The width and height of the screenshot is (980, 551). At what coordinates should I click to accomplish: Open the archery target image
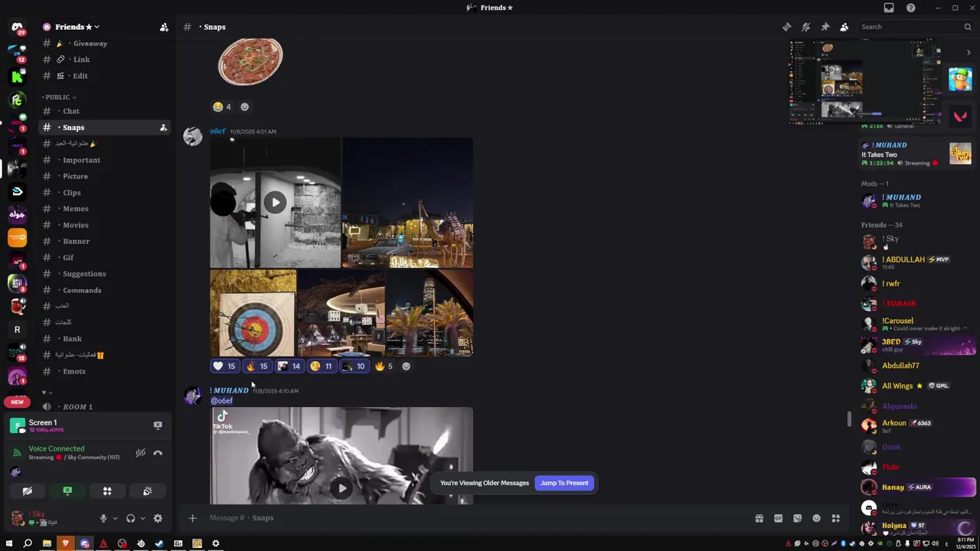[x=253, y=313]
